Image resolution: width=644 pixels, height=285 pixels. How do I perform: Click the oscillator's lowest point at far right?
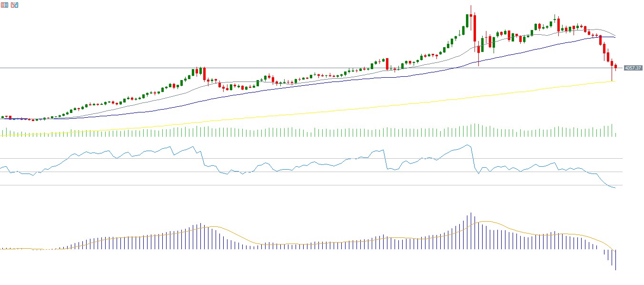tap(615, 188)
